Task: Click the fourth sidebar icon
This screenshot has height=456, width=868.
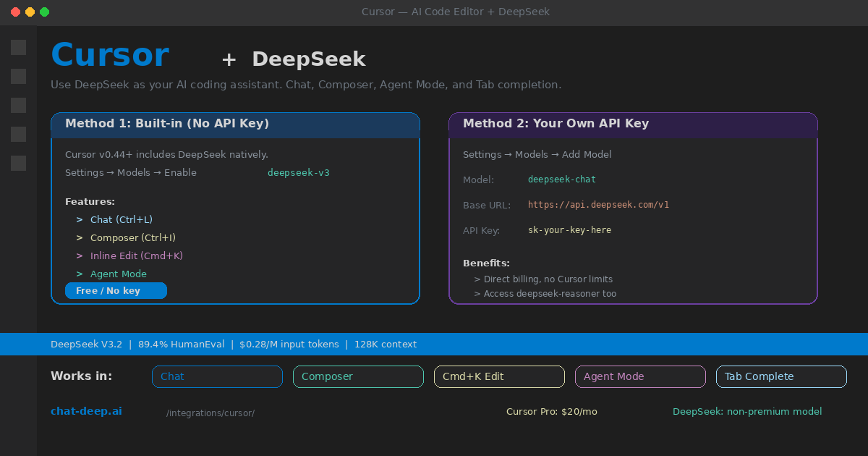Action: point(18,134)
